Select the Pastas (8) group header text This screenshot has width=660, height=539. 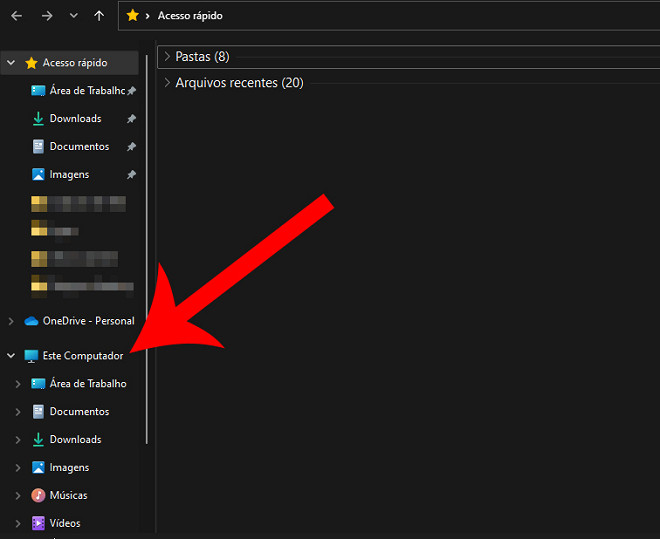[x=202, y=56]
